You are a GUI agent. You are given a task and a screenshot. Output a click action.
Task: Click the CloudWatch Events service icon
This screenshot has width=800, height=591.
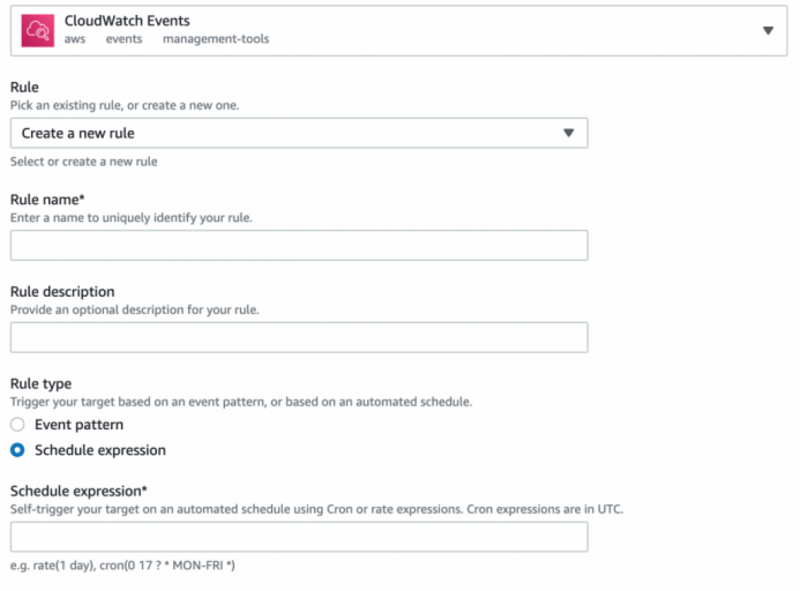coord(39,30)
